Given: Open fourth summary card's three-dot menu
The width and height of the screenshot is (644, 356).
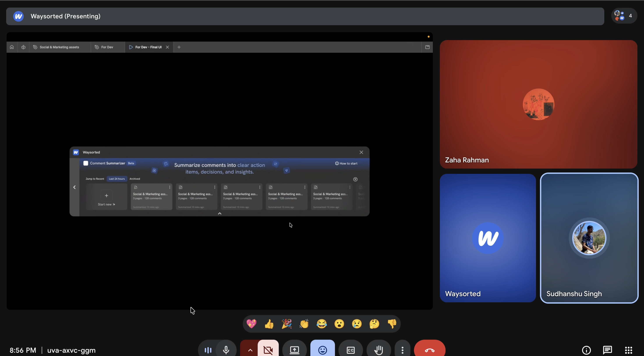Looking at the screenshot, I should (x=304, y=187).
